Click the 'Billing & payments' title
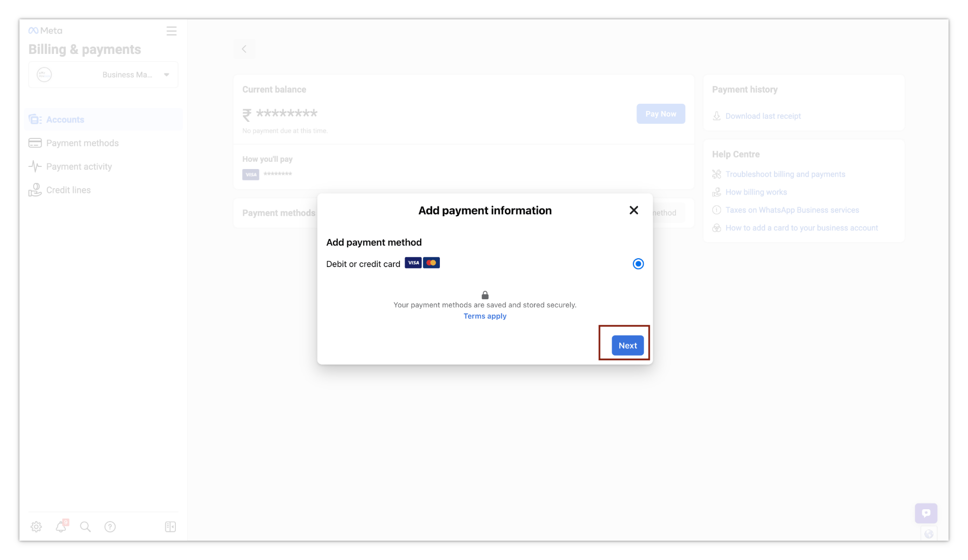 (85, 49)
